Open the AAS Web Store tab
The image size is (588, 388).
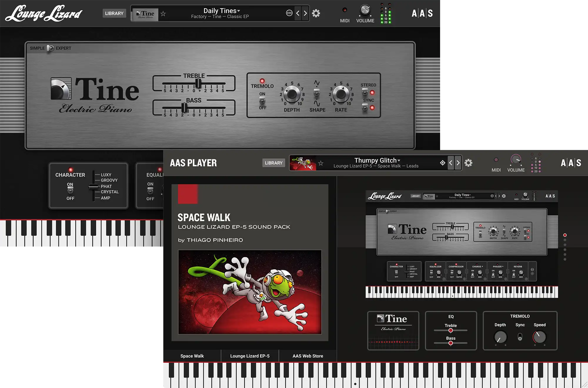pyautogui.click(x=308, y=356)
